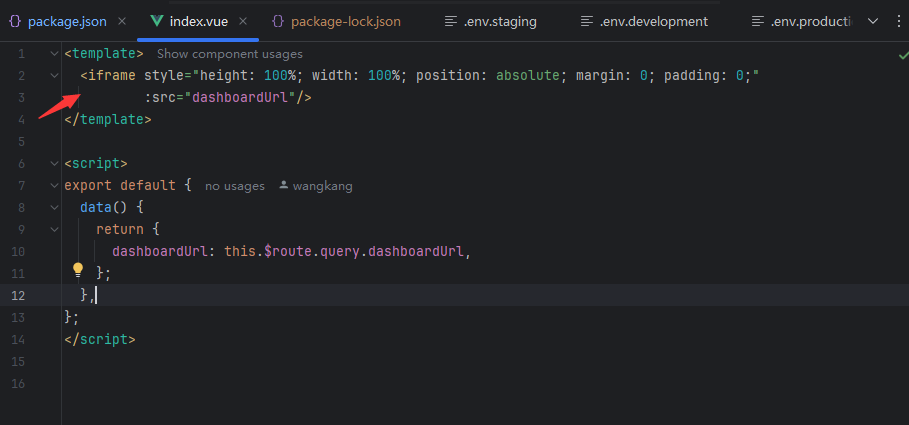Click the closing </script> tag
The width and height of the screenshot is (909, 425).
(100, 340)
